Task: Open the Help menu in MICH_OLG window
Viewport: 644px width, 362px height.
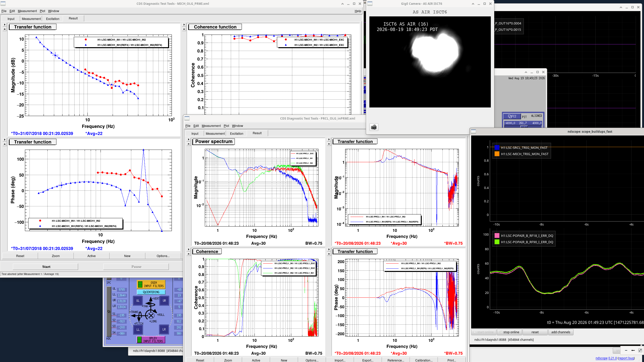Action: pyautogui.click(x=358, y=11)
